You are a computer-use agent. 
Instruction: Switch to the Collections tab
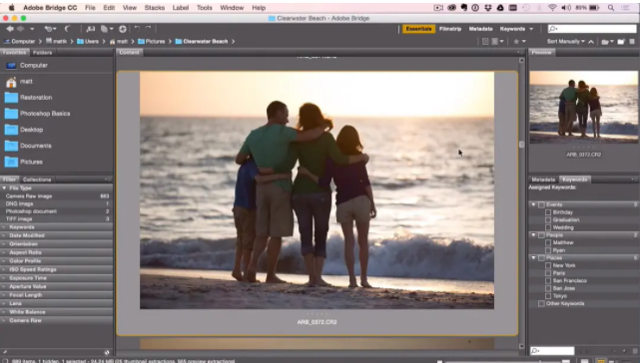pyautogui.click(x=37, y=180)
